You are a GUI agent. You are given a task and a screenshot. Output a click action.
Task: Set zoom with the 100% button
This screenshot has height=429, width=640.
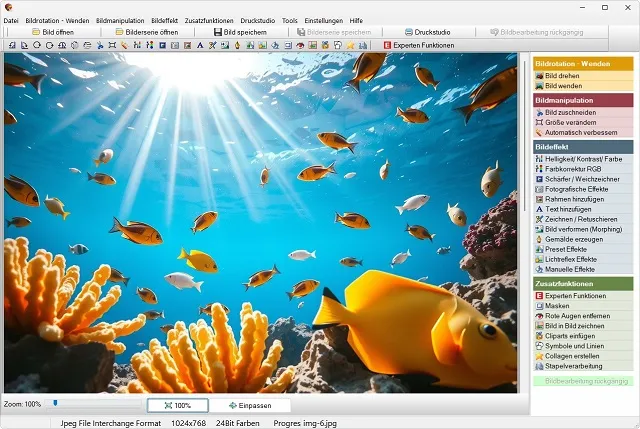pyautogui.click(x=178, y=405)
